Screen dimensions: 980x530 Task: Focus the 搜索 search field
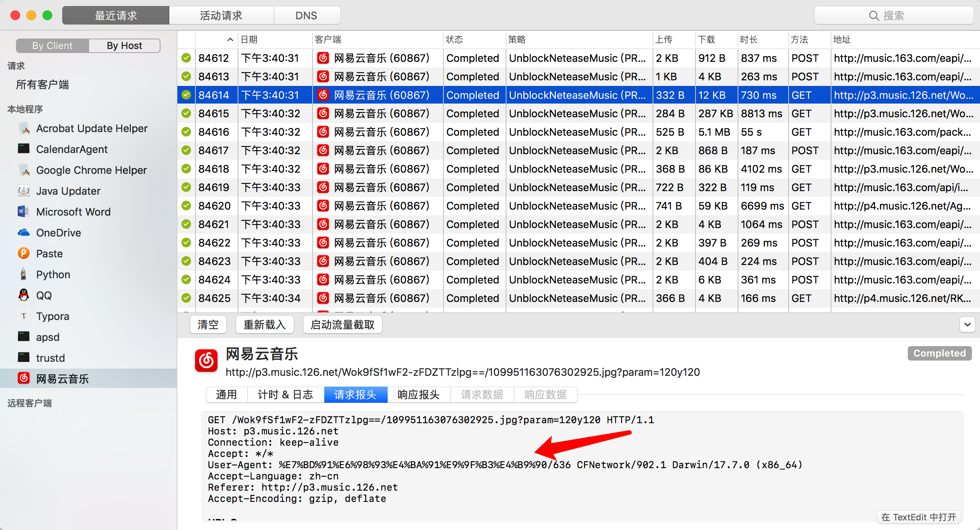[894, 16]
